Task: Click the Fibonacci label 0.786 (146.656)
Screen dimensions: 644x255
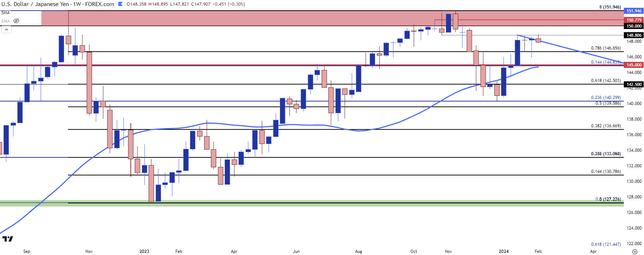Action: (x=606, y=48)
